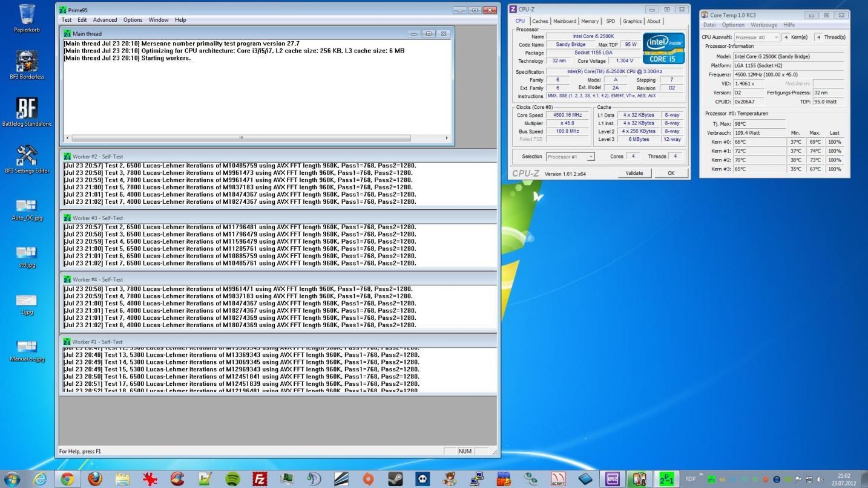Show hidden tray icons via chevron
The width and height of the screenshot is (868, 488).
click(702, 475)
